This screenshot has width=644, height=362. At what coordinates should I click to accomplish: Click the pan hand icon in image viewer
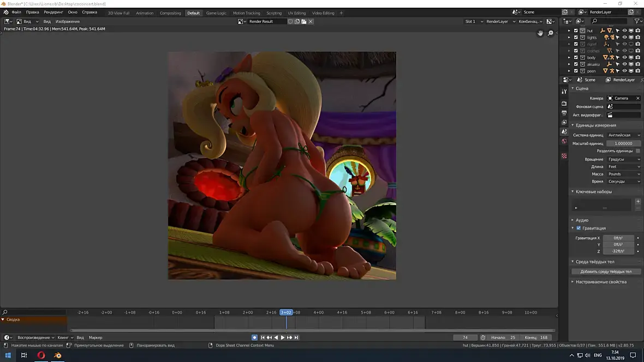(540, 33)
